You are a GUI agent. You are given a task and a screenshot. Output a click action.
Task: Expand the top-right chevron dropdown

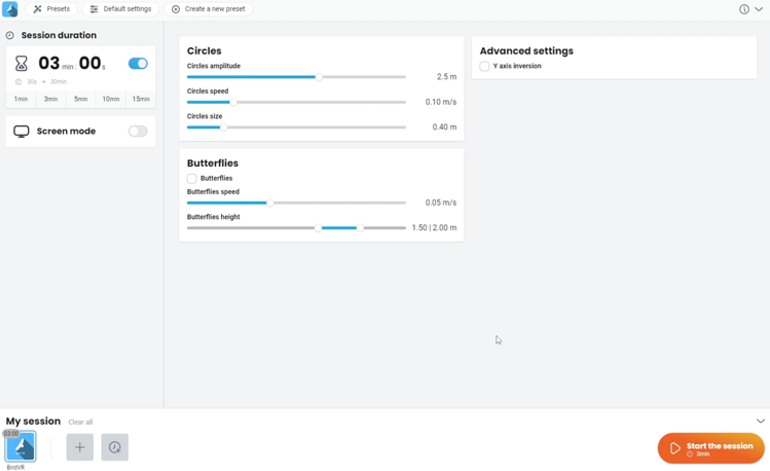point(758,9)
